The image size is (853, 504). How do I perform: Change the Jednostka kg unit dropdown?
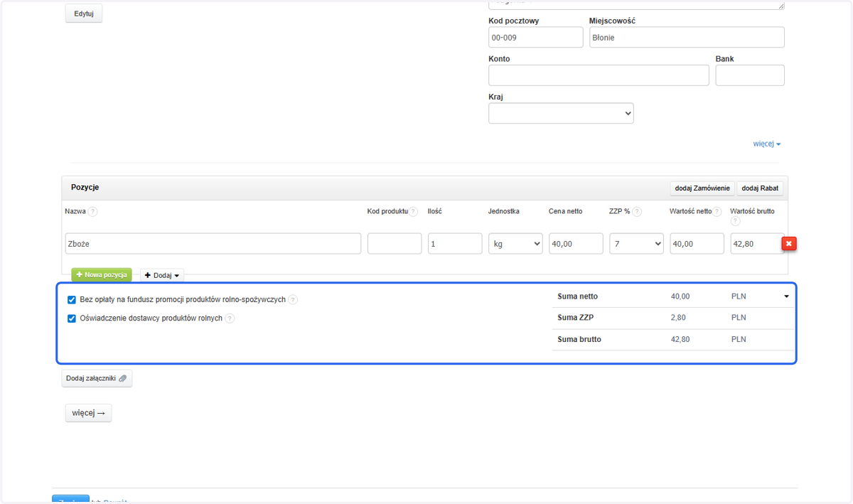click(x=515, y=244)
